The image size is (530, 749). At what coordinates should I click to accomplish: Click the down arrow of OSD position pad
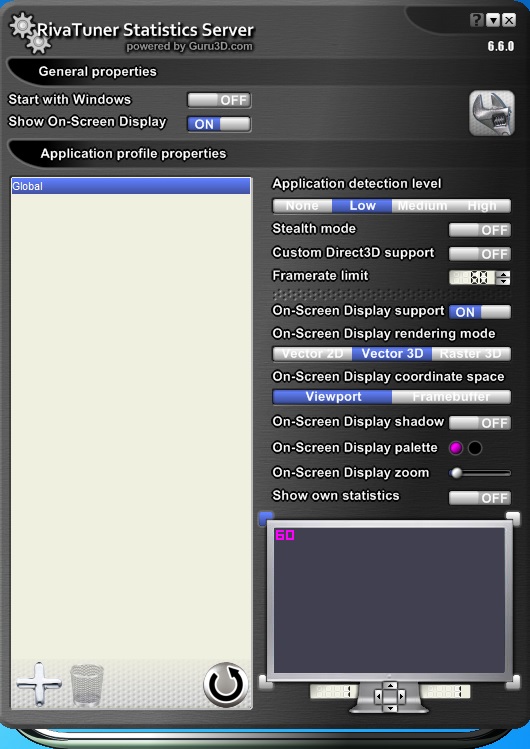click(x=390, y=707)
